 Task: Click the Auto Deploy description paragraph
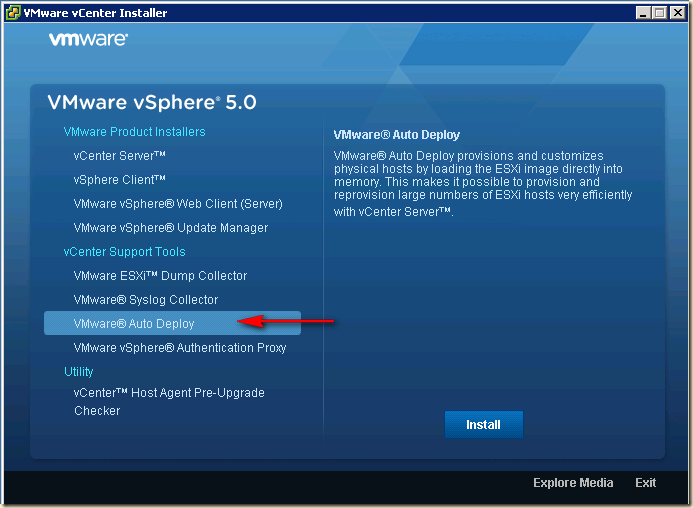tap(483, 183)
